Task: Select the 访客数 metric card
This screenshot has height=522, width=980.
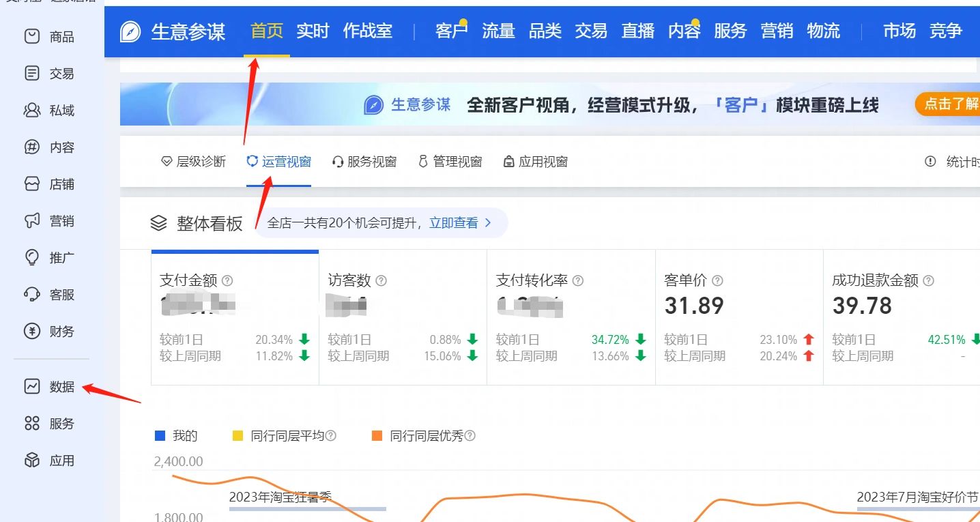Action: [x=403, y=317]
